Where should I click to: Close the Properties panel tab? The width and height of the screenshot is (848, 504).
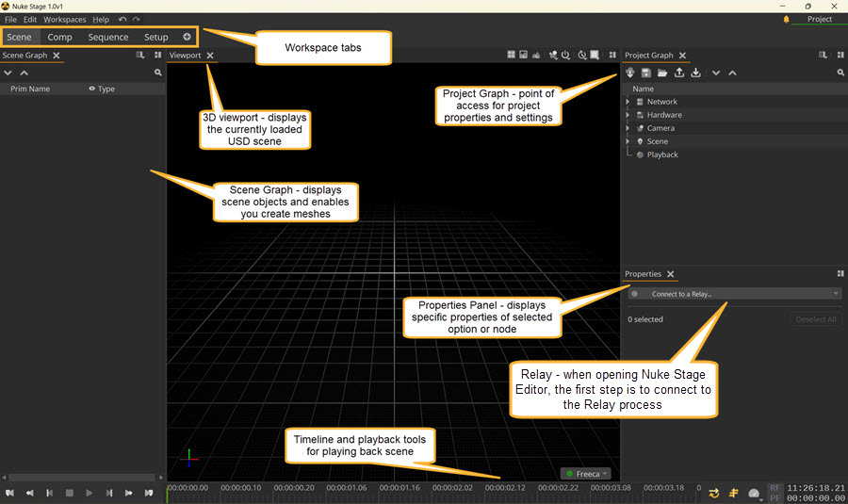pyautogui.click(x=670, y=274)
